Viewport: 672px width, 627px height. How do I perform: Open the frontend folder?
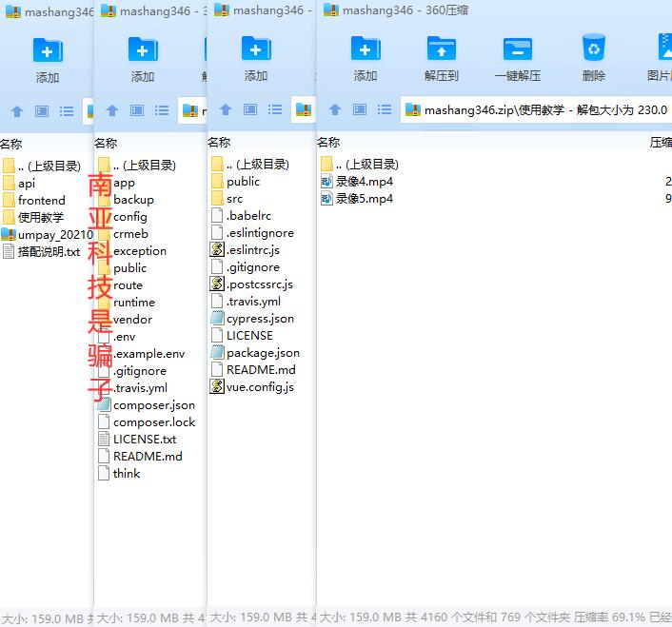coord(41,201)
